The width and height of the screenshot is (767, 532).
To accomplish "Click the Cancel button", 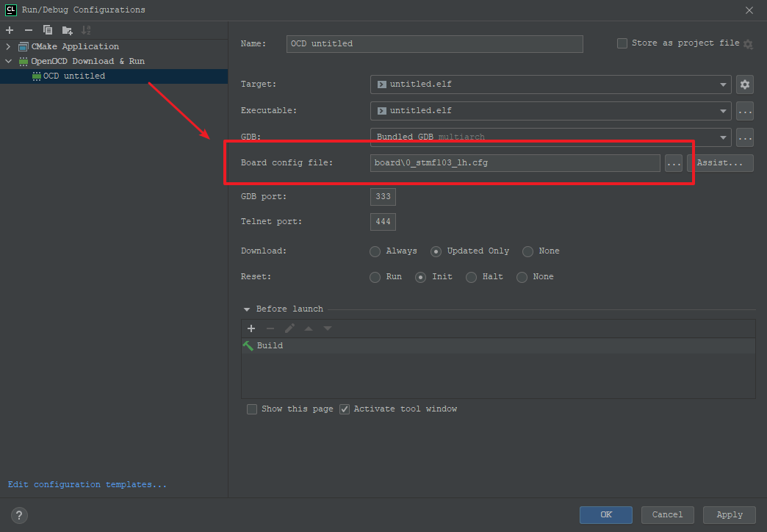I will click(x=667, y=515).
